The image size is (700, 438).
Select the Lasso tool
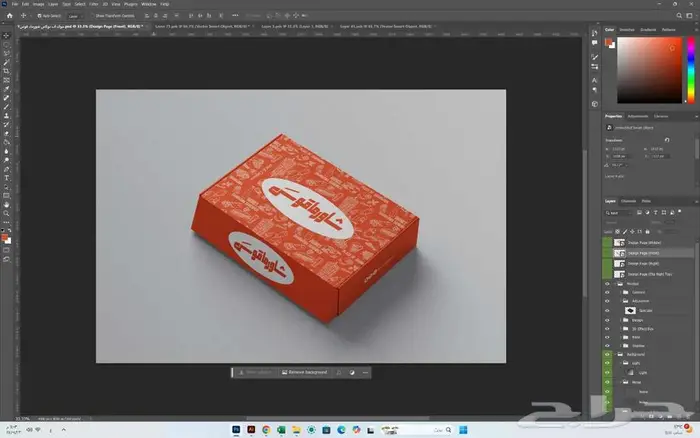[6, 54]
